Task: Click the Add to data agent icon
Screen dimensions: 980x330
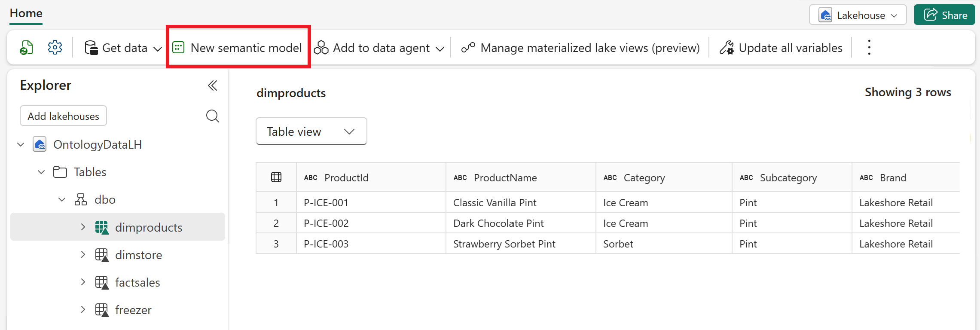Action: 321,48
